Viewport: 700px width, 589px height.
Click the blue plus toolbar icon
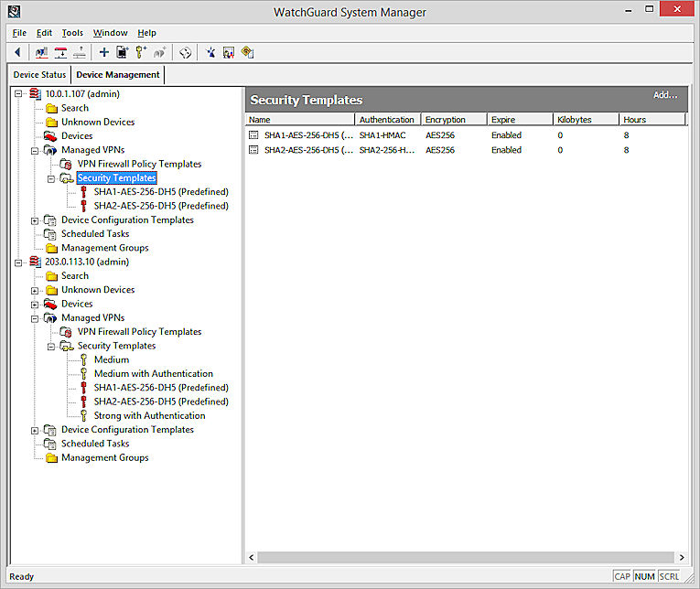pyautogui.click(x=103, y=53)
